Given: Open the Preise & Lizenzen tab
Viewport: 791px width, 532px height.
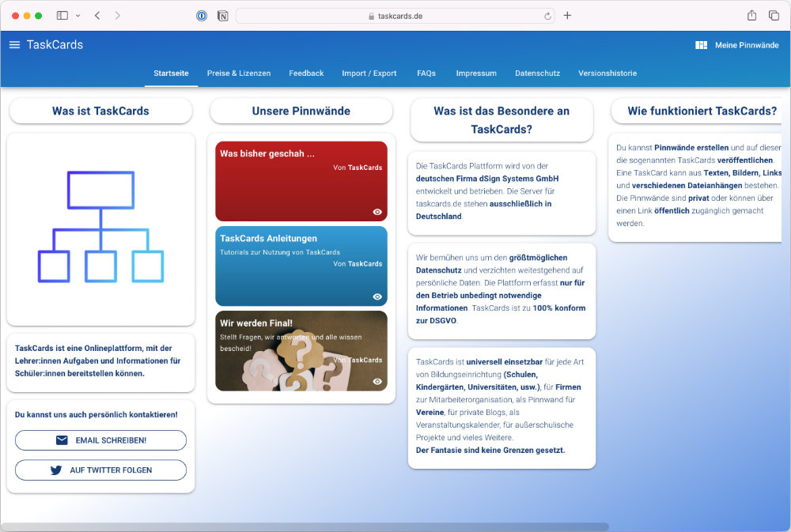Looking at the screenshot, I should point(239,73).
